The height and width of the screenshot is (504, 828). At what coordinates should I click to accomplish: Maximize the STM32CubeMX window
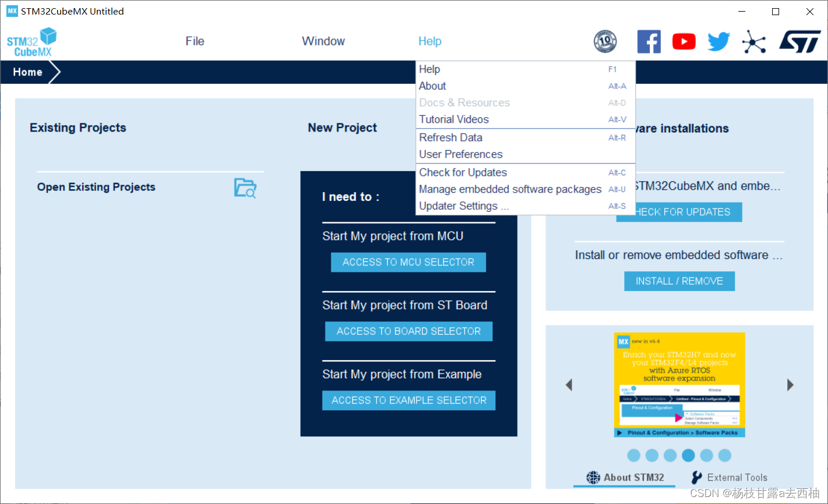point(776,12)
